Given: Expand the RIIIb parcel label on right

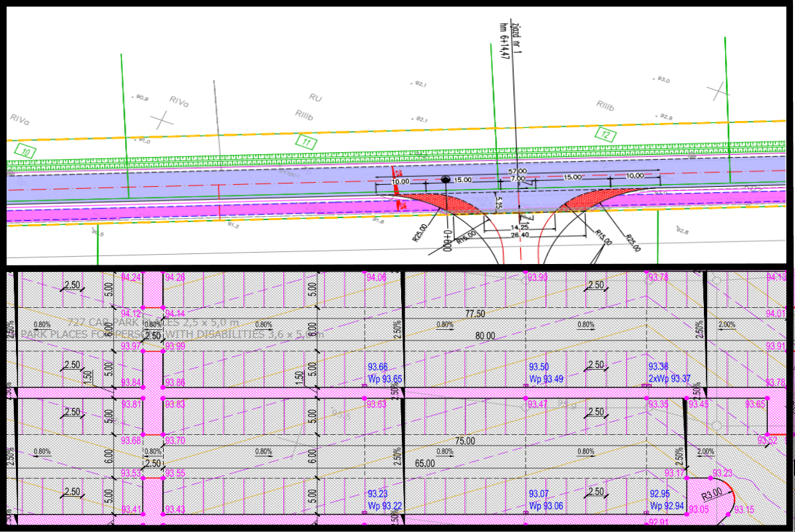Looking at the screenshot, I should tap(607, 104).
